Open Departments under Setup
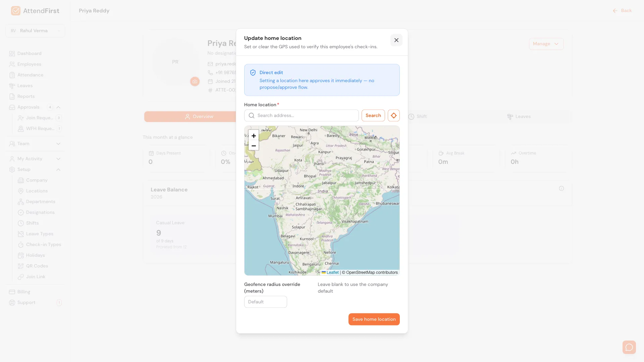 [x=40, y=202]
